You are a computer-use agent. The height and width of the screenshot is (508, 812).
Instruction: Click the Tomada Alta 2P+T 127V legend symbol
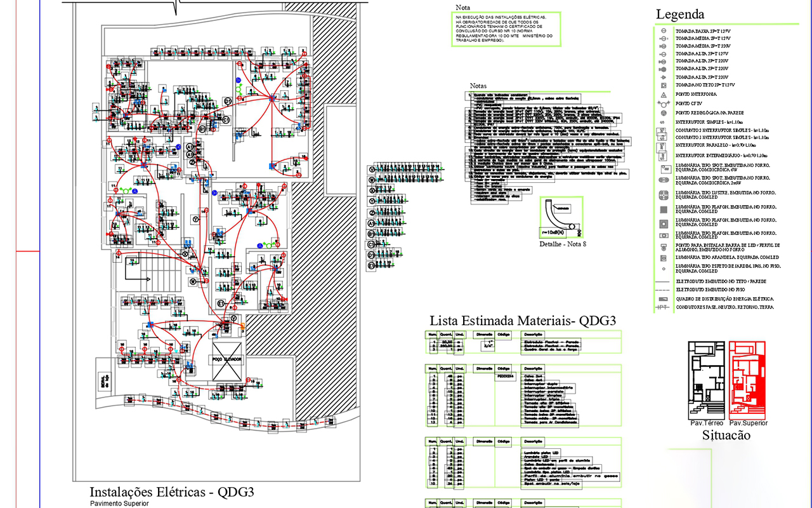(664, 54)
